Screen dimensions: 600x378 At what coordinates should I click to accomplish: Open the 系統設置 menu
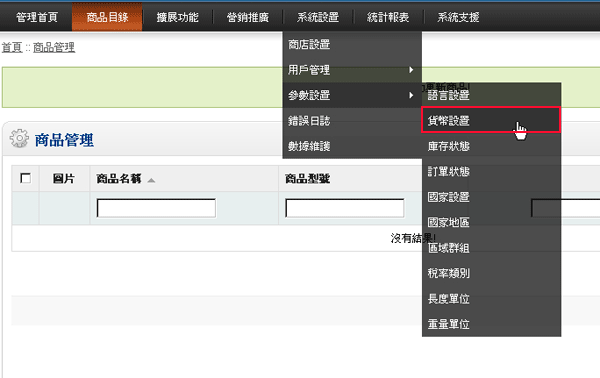pyautogui.click(x=318, y=17)
